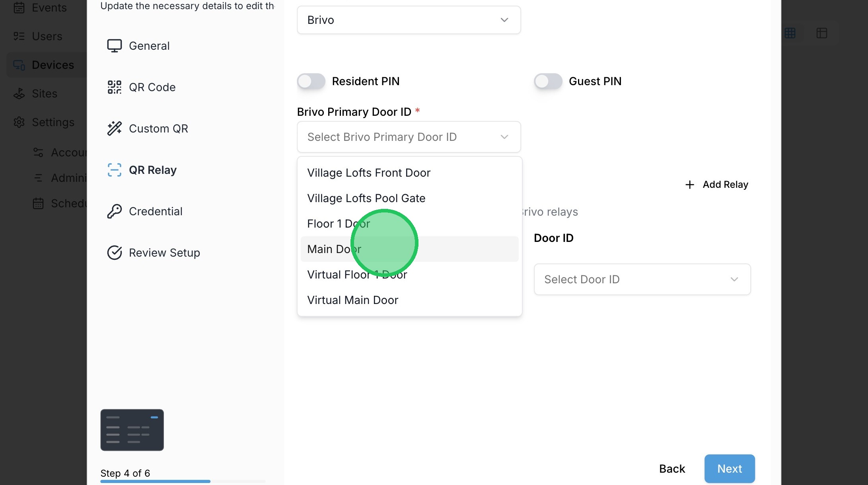Click the dark layout preview thumbnail
Viewport: 868px width, 485px height.
(132, 430)
